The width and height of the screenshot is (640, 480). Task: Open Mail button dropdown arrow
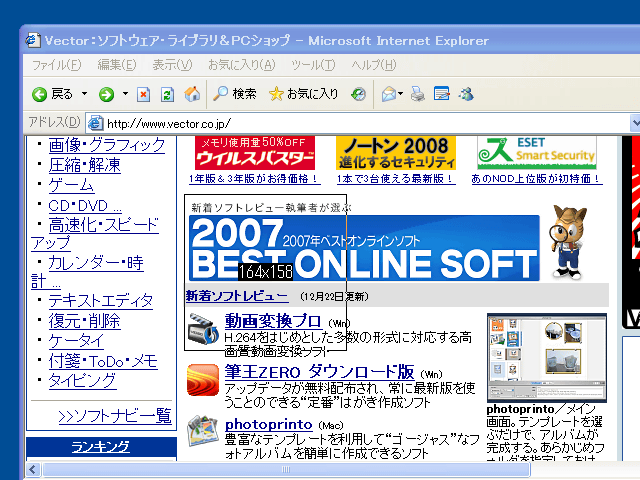click(400, 94)
